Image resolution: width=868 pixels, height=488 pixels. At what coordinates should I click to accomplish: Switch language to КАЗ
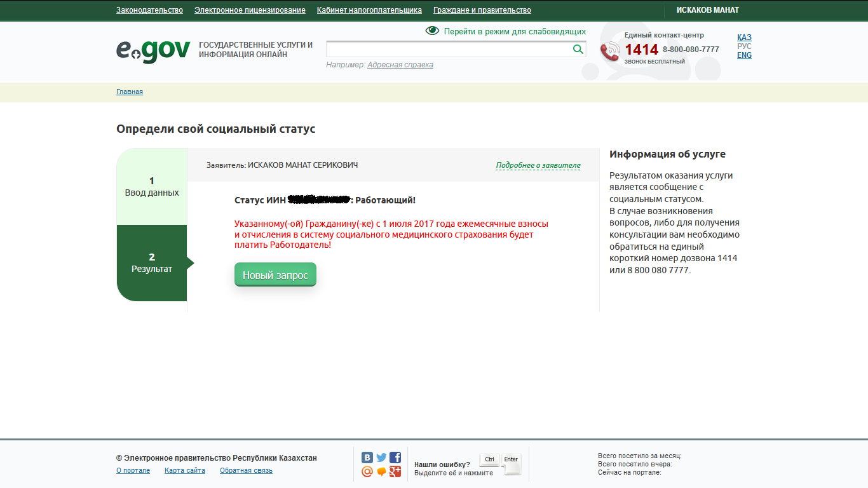744,37
